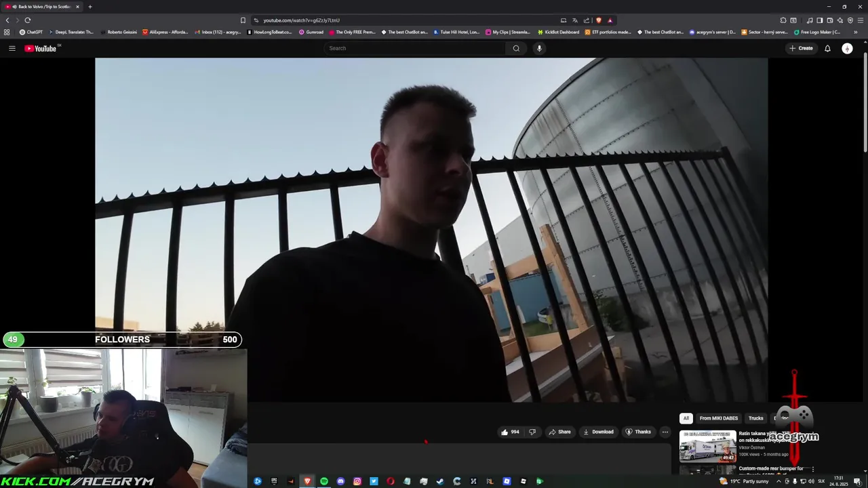This screenshot has height=488, width=868.
Task: Go to YouTube home via logo
Action: (41, 48)
